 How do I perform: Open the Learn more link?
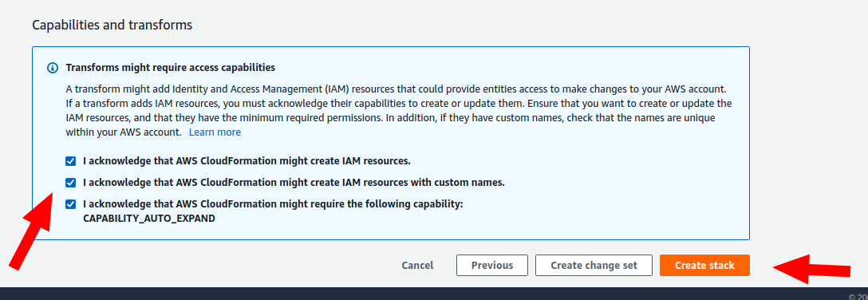tap(215, 132)
